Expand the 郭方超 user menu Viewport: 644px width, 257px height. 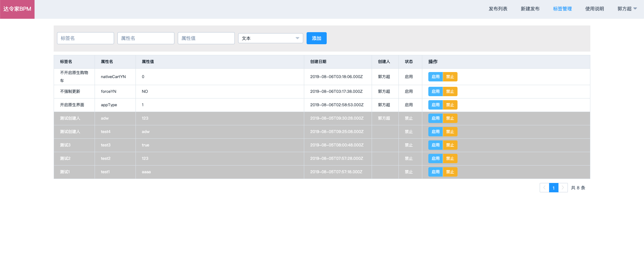click(627, 9)
